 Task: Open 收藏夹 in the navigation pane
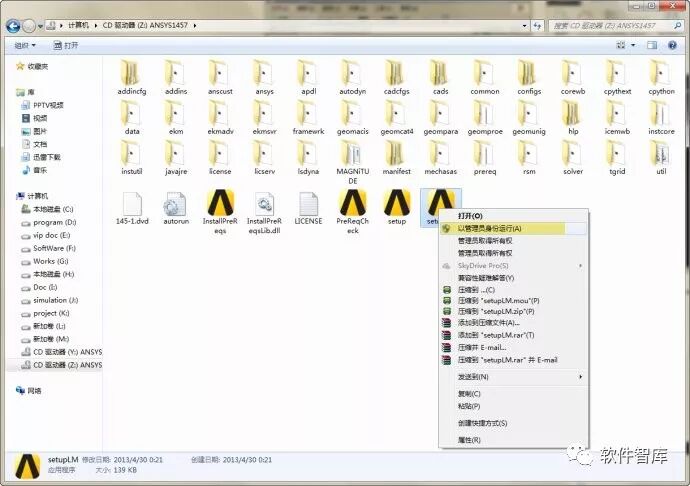32,66
